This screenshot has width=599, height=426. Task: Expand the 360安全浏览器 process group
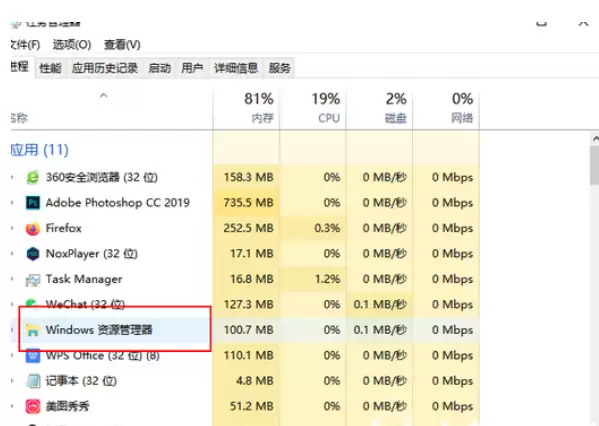pyautogui.click(x=12, y=177)
